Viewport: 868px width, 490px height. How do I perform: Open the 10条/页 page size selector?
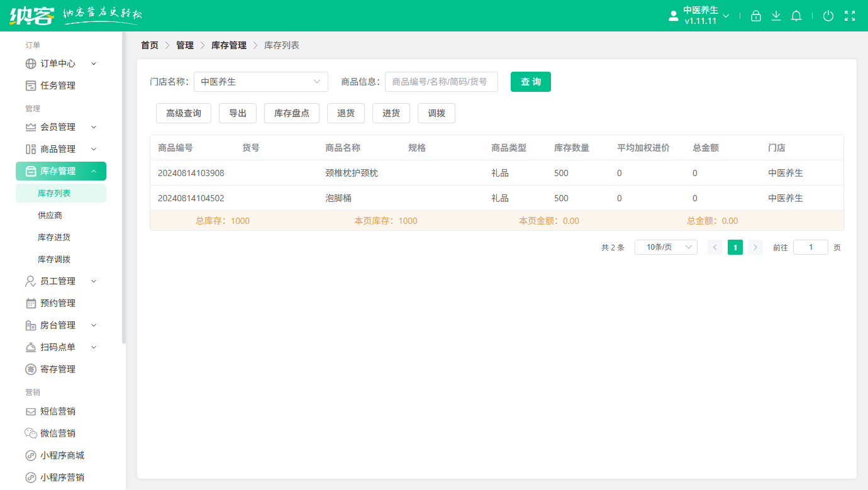click(x=665, y=247)
